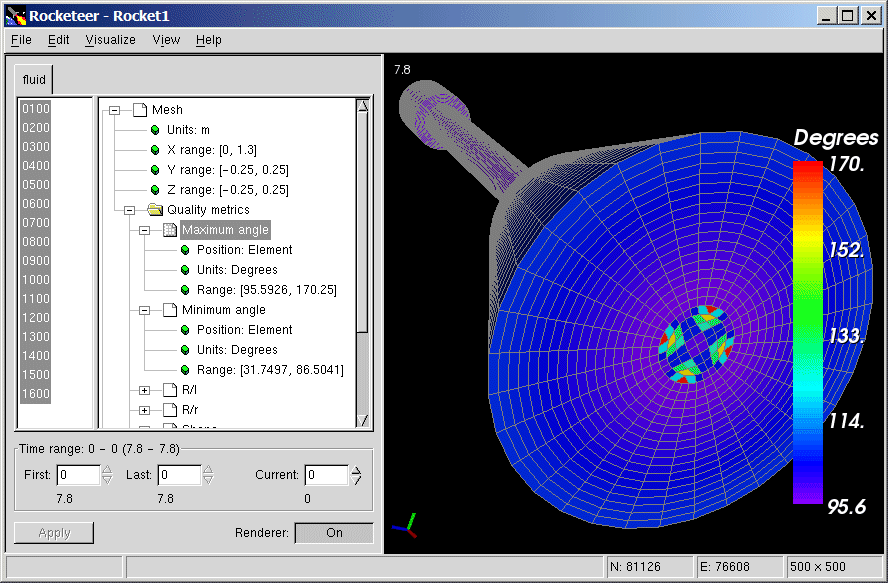Screen dimensions: 888x583
Task: Click the Last field spinner arrows
Action: pyautogui.click(x=208, y=475)
